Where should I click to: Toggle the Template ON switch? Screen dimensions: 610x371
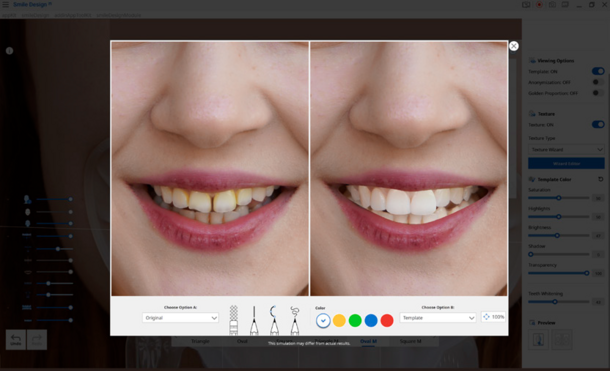598,71
